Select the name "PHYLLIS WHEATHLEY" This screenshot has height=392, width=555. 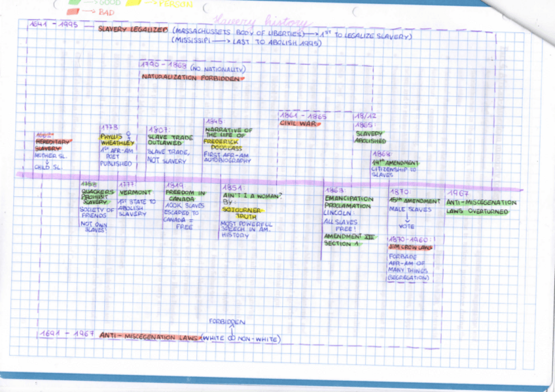click(x=117, y=140)
